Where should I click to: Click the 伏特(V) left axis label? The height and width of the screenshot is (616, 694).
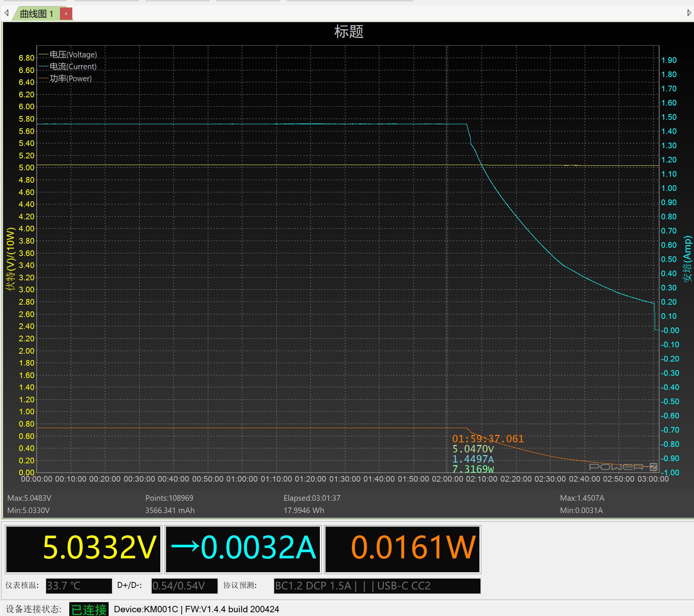click(10, 259)
